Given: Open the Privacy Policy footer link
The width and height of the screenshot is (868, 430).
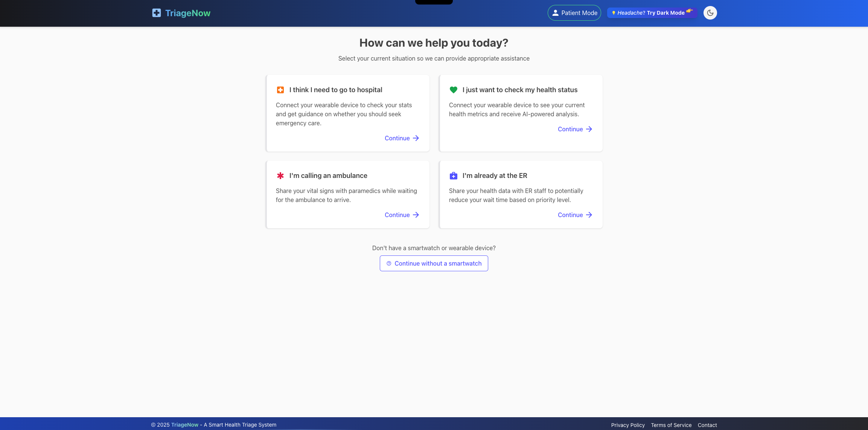Looking at the screenshot, I should tap(627, 425).
